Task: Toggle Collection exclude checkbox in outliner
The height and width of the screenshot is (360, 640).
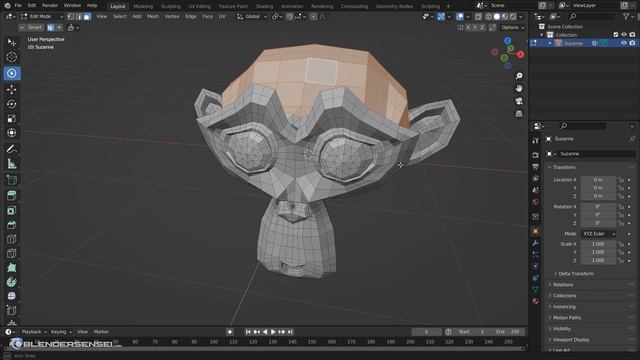Action: coord(616,35)
